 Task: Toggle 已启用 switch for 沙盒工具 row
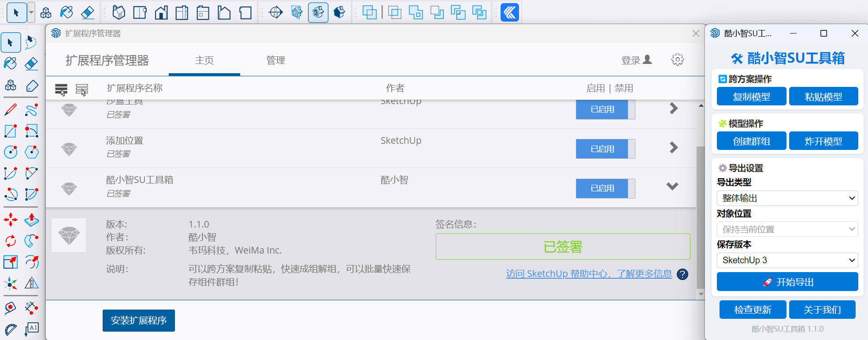click(x=605, y=109)
